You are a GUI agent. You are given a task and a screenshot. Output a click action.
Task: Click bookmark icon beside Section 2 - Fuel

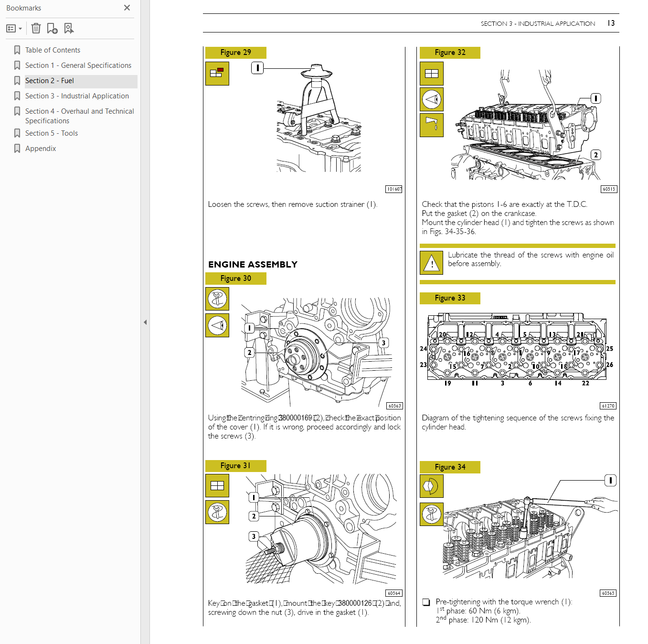click(17, 81)
